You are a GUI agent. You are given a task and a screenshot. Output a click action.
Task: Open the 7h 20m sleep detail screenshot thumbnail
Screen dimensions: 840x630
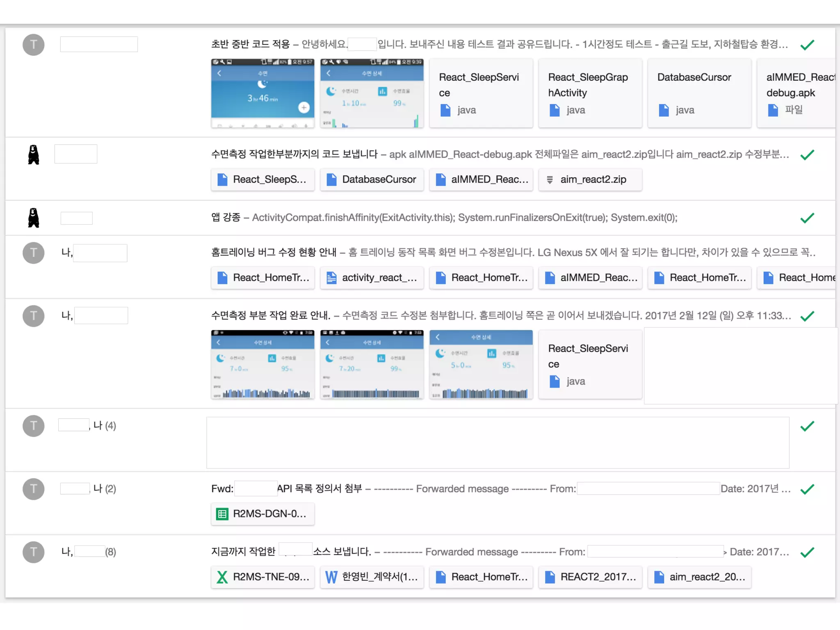coord(372,365)
